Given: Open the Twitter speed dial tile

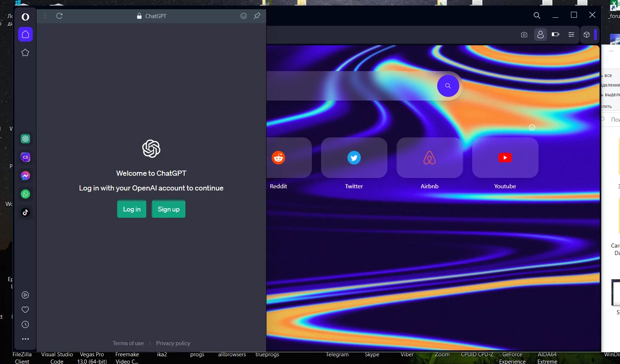Looking at the screenshot, I should click(354, 158).
